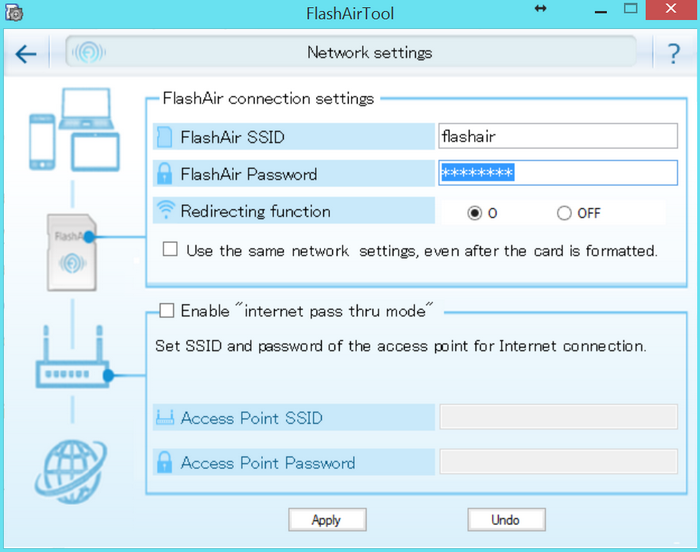Viewport: 700px width, 552px height.
Task: Click the tablet illustration in the sidebar
Action: (x=95, y=152)
